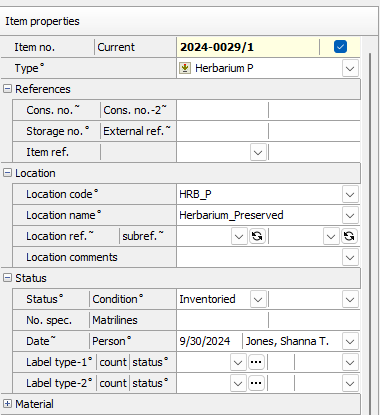Click the subref. refresh icon
380x415 pixels.
pos(349,236)
